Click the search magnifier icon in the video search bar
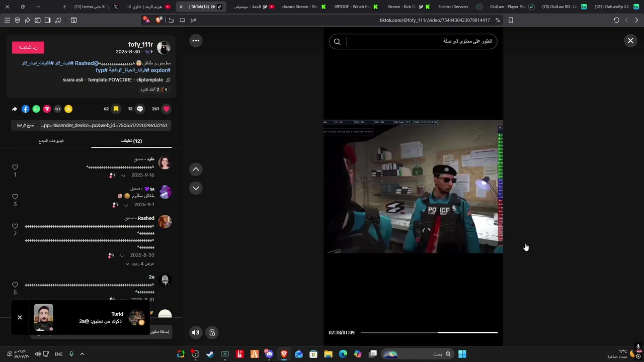The image size is (644, 362). (337, 42)
